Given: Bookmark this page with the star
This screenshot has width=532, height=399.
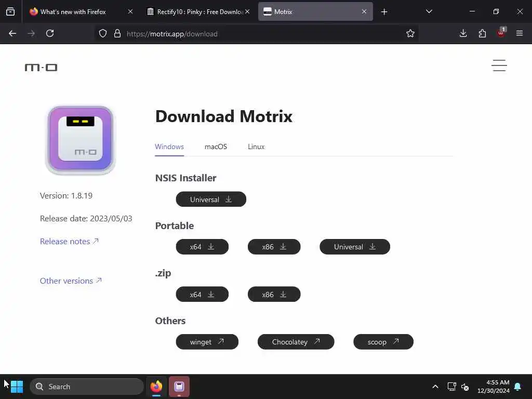Looking at the screenshot, I should pos(410,34).
